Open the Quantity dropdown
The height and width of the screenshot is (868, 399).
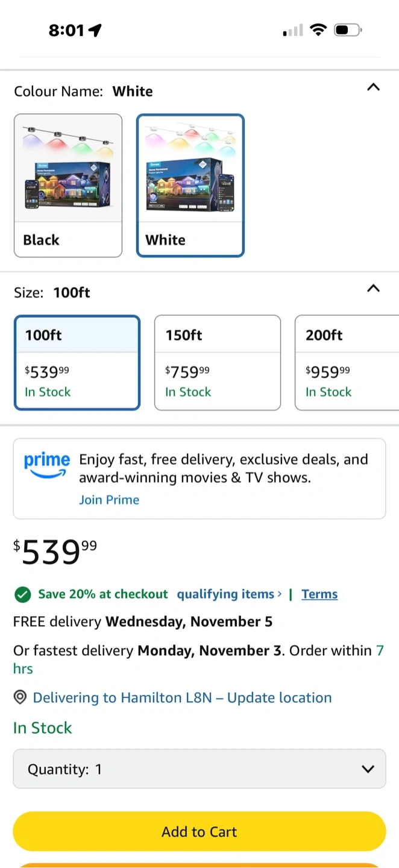(x=199, y=769)
